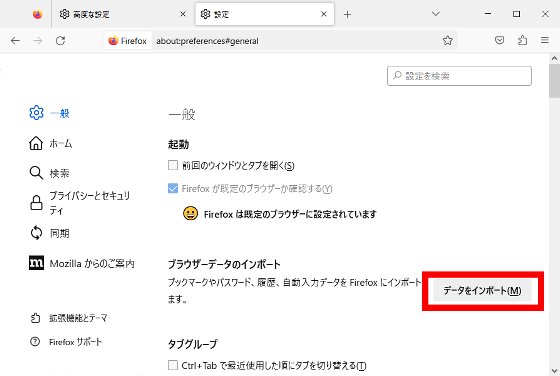Open the 同期 settings category
The image size is (560, 376).
coord(49,233)
